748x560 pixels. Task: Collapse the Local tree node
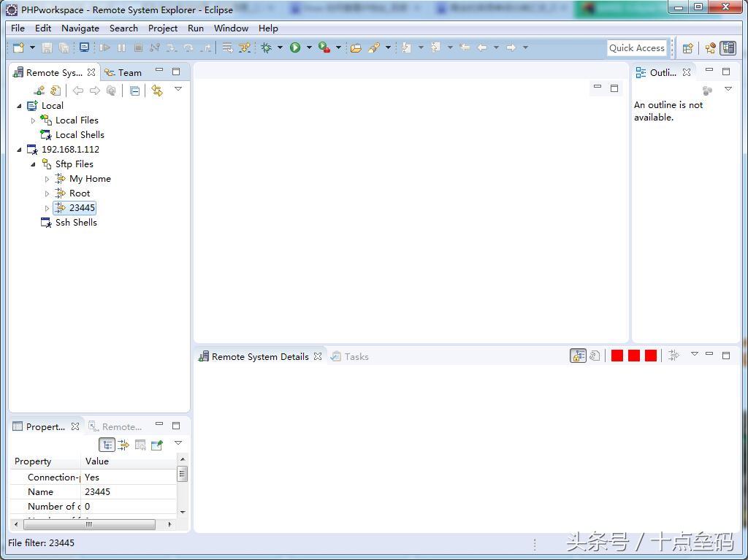[x=19, y=106]
